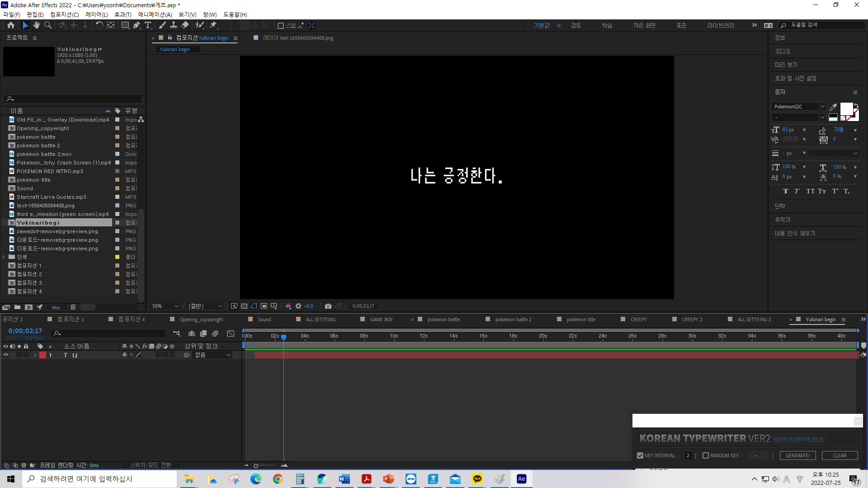The image size is (868, 488).
Task: Select the Pen tool
Action: pos(136,25)
